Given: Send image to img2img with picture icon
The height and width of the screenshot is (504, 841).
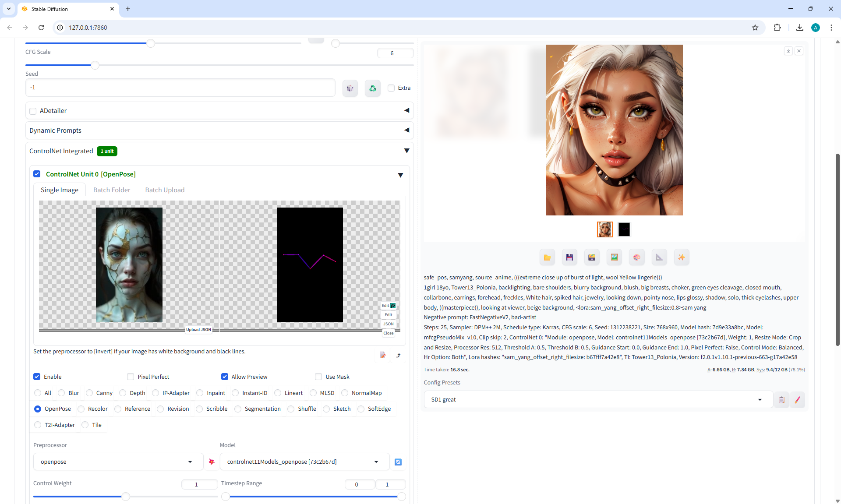Looking at the screenshot, I should pos(614,257).
